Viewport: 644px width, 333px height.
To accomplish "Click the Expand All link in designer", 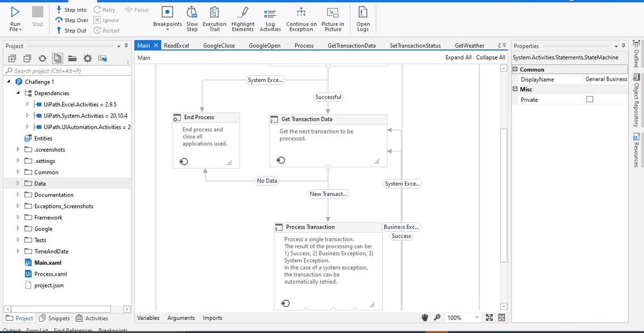I will point(458,57).
